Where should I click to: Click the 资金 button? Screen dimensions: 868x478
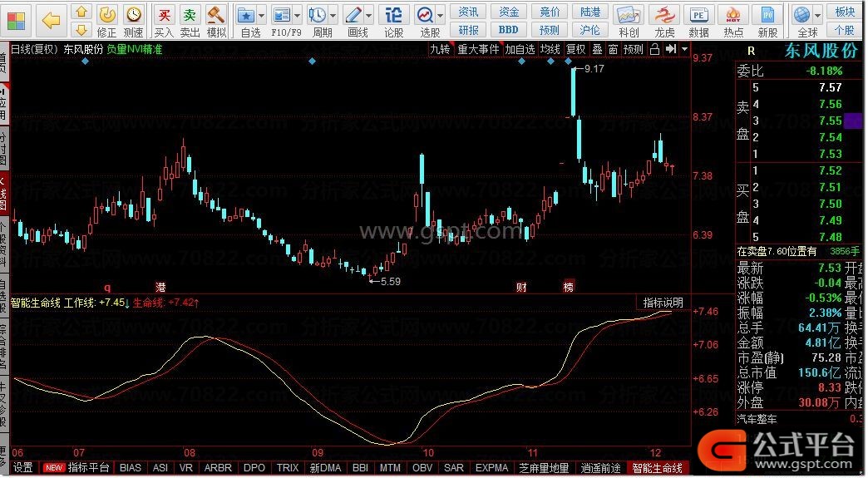coord(509,12)
